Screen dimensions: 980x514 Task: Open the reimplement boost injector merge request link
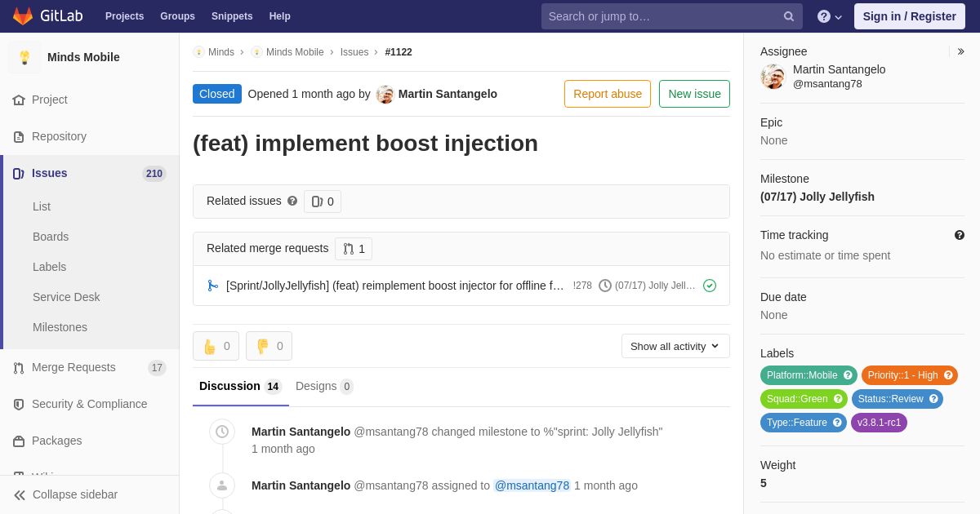point(395,286)
